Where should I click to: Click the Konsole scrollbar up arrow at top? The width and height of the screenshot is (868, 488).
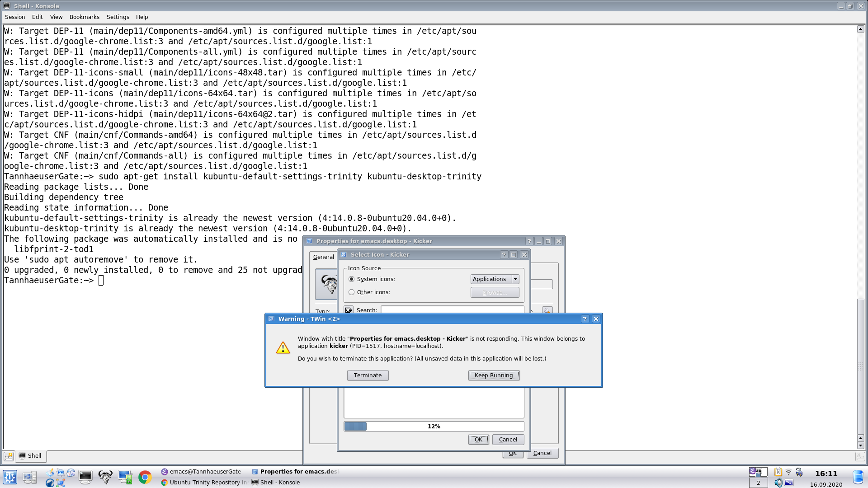(861, 29)
